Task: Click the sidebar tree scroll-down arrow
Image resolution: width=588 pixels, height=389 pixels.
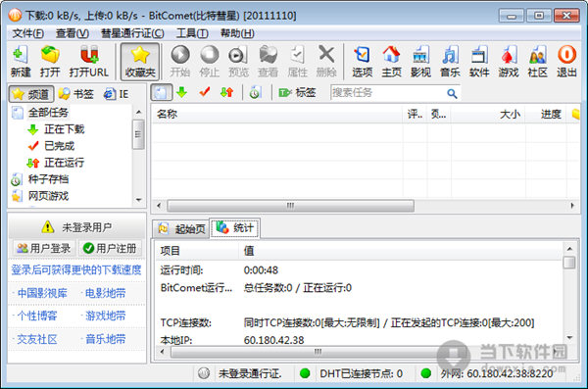Action: click(139, 200)
